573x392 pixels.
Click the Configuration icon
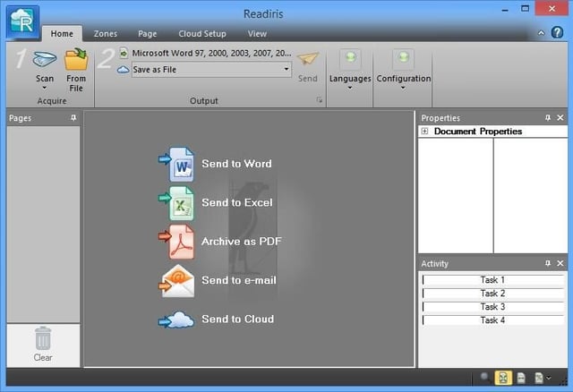coord(403,59)
